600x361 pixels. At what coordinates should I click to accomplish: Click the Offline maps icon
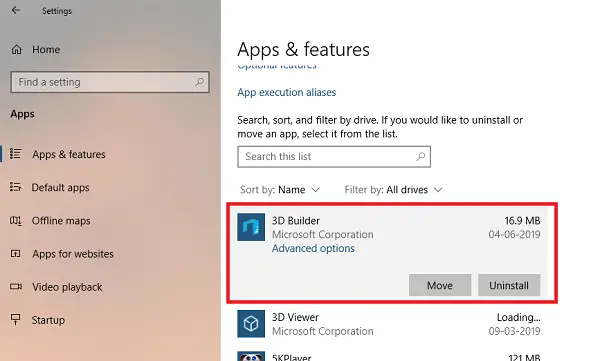16,221
